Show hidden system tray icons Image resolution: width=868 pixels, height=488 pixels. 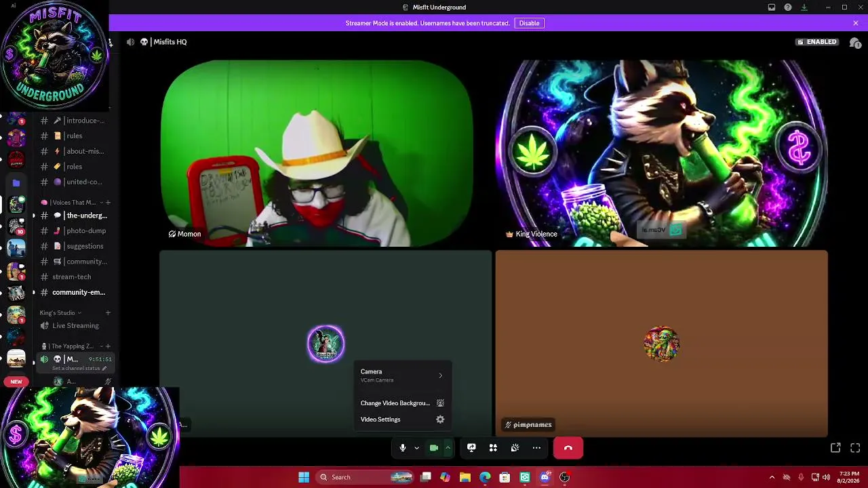[772, 477]
